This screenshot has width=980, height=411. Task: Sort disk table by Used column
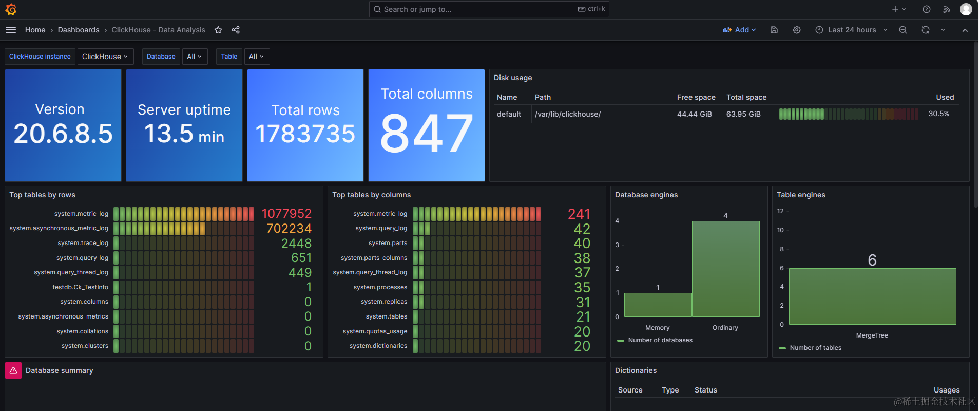click(x=945, y=97)
